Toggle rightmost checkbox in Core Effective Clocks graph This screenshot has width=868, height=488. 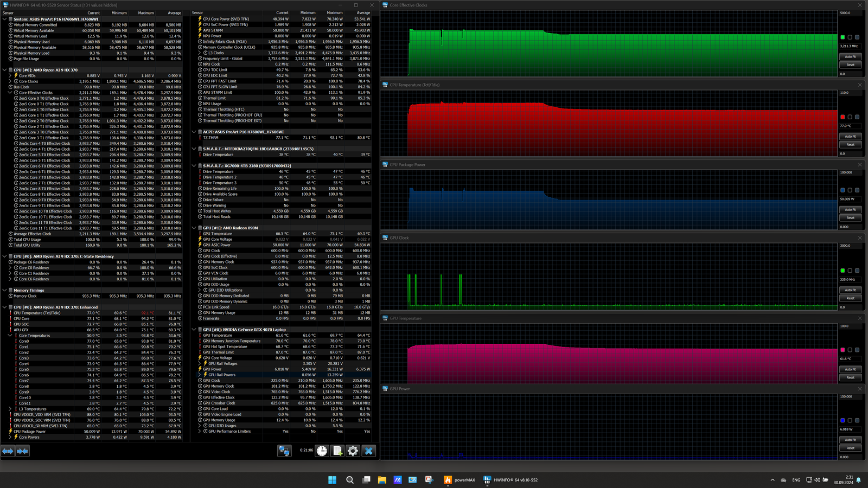point(857,37)
